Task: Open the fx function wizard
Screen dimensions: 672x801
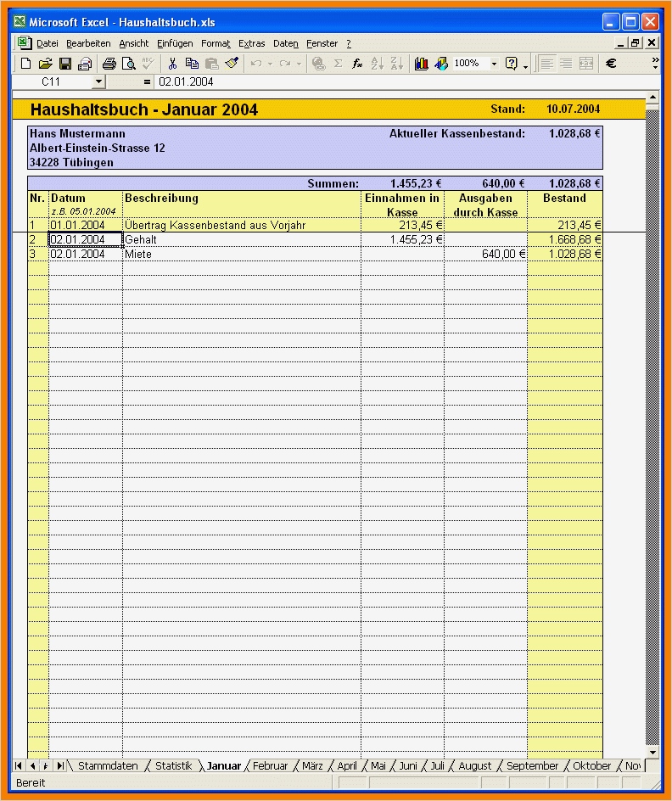Action: (357, 64)
